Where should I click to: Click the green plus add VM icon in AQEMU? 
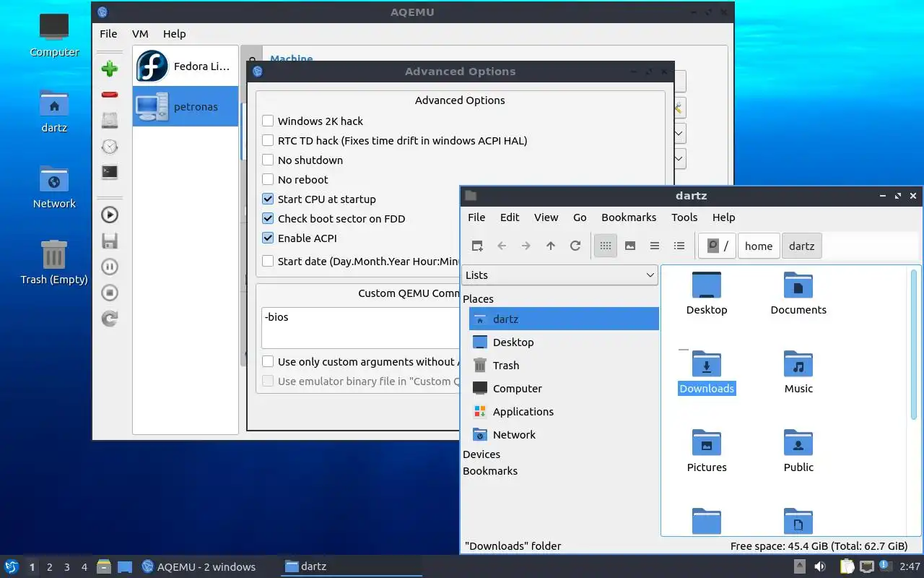(x=110, y=69)
